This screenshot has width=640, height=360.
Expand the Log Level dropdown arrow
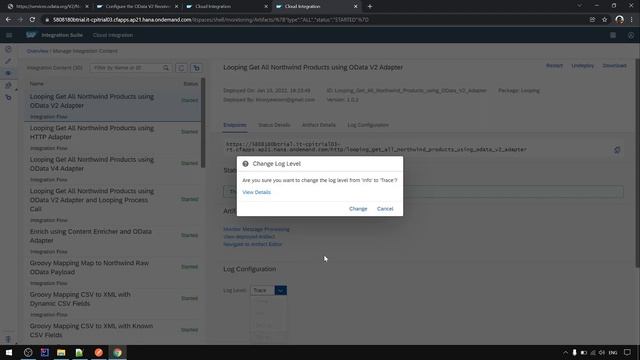point(280,290)
